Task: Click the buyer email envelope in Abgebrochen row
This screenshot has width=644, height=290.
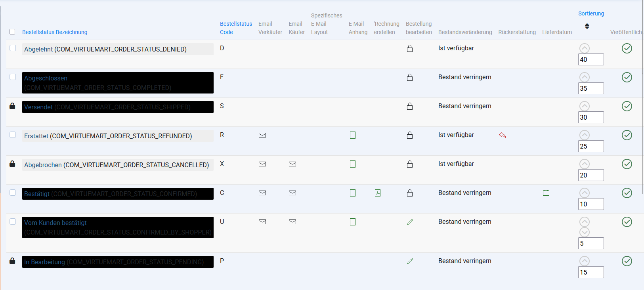Action: point(292,164)
